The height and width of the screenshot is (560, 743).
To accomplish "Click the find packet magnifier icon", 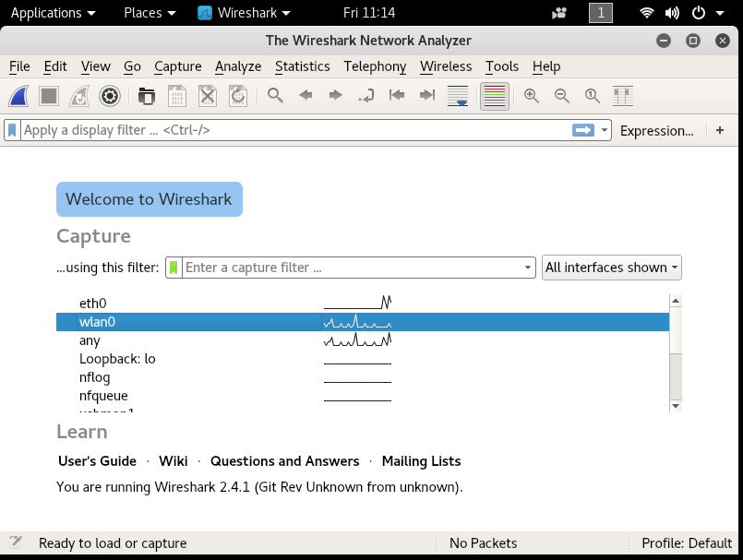I will (275, 96).
